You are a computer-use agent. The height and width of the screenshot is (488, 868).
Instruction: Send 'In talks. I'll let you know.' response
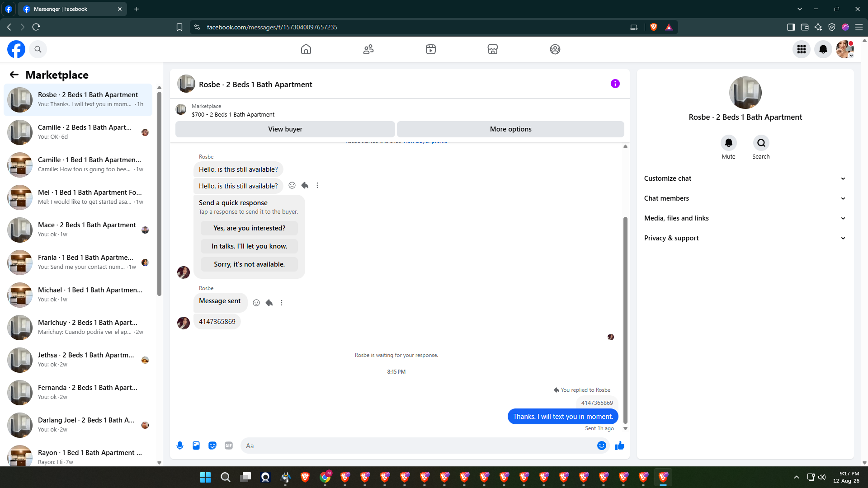[x=250, y=246]
